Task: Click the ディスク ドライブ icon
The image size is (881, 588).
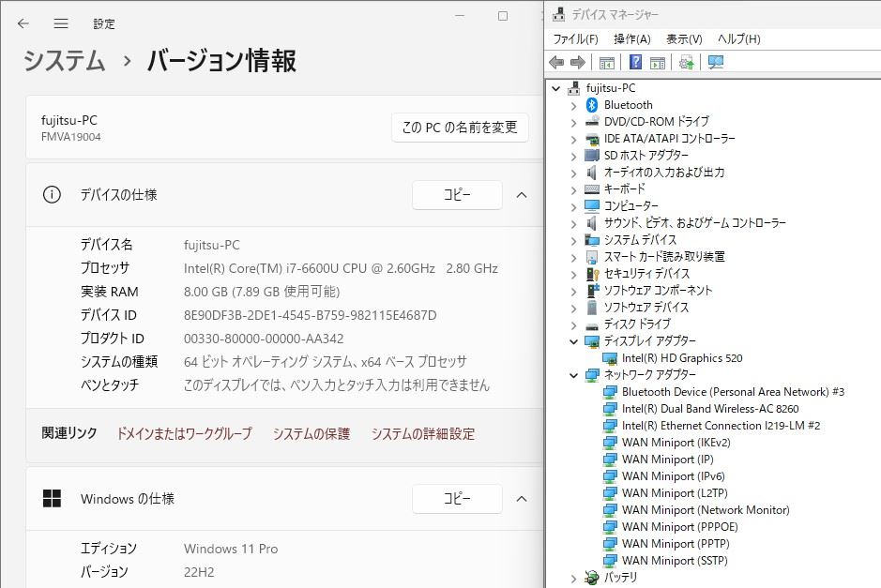Action: point(592,324)
